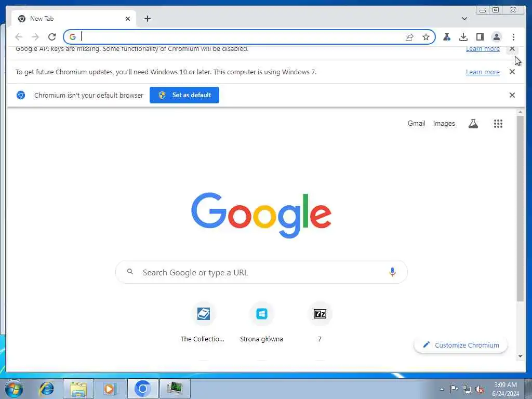The width and height of the screenshot is (532, 399).
Task: Start voice search with microphone icon
Action: pos(392,272)
